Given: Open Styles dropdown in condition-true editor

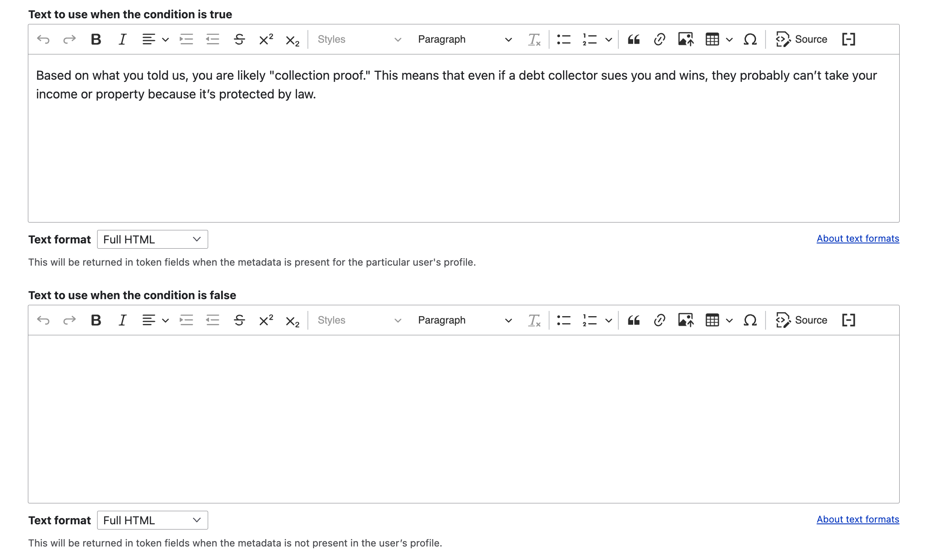Looking at the screenshot, I should coord(359,40).
